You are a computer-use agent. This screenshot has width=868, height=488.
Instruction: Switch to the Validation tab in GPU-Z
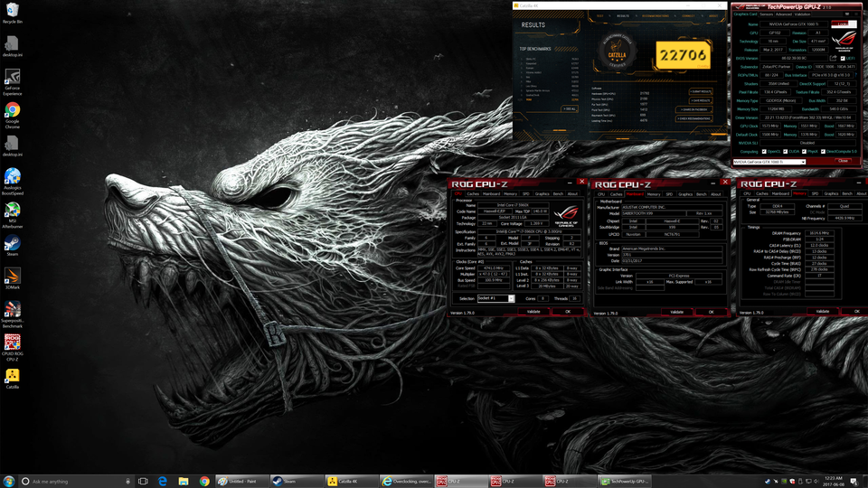[802, 14]
